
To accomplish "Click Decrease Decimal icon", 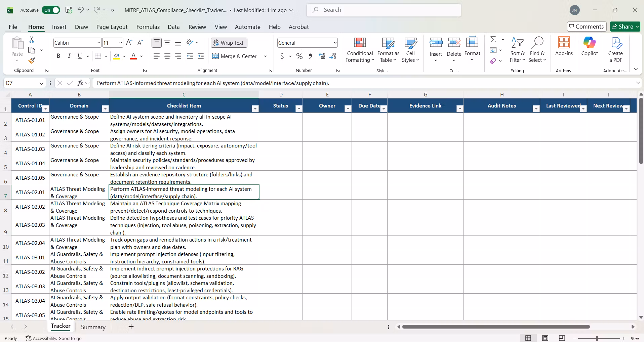I will click(333, 56).
